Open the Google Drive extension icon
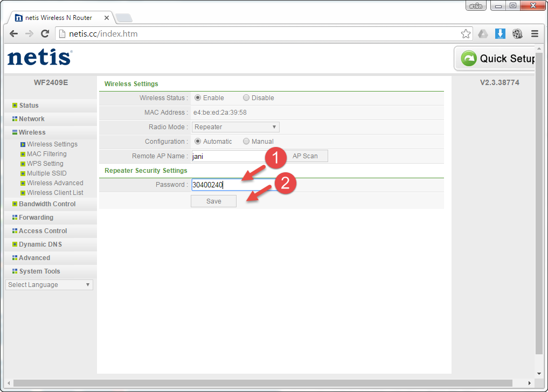The image size is (548, 392). (483, 33)
